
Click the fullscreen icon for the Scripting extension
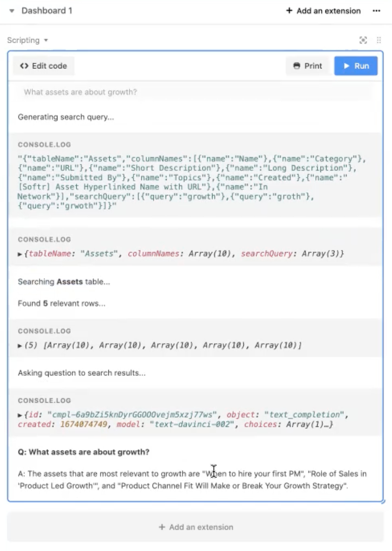[x=363, y=40]
